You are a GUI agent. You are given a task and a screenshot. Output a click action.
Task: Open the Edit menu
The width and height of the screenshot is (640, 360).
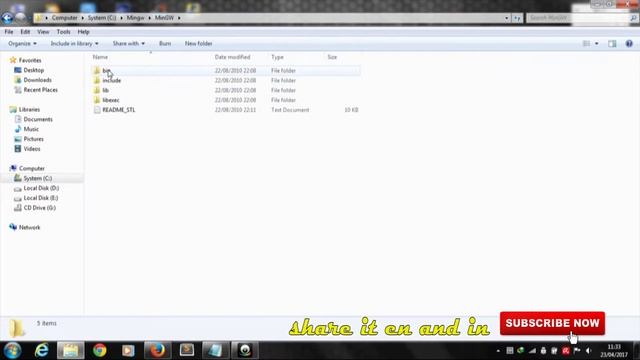click(x=25, y=32)
